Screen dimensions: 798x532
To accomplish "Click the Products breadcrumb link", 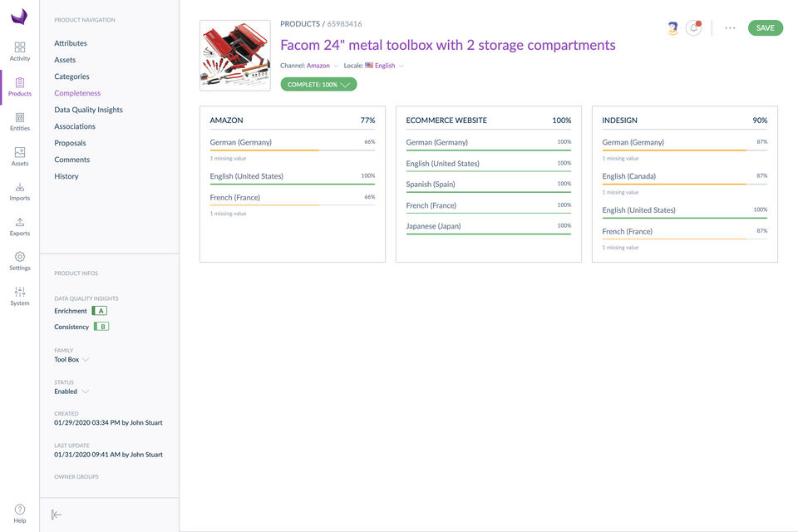I will click(x=299, y=24).
